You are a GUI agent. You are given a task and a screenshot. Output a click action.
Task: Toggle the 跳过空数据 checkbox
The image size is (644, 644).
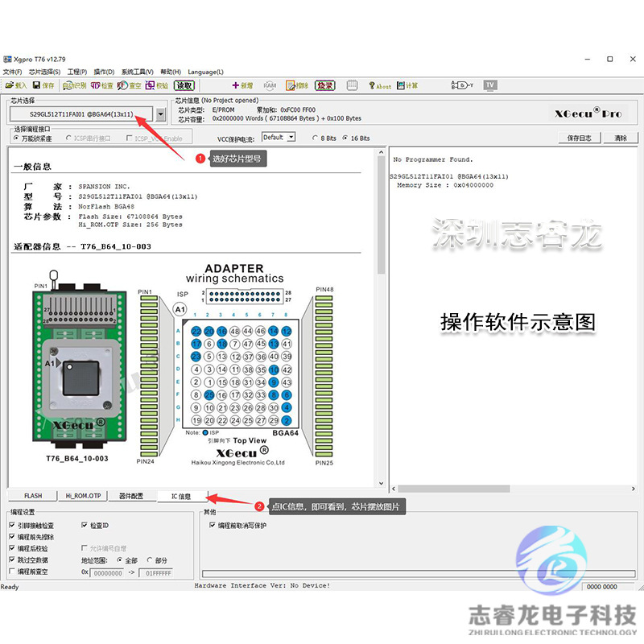point(12,559)
